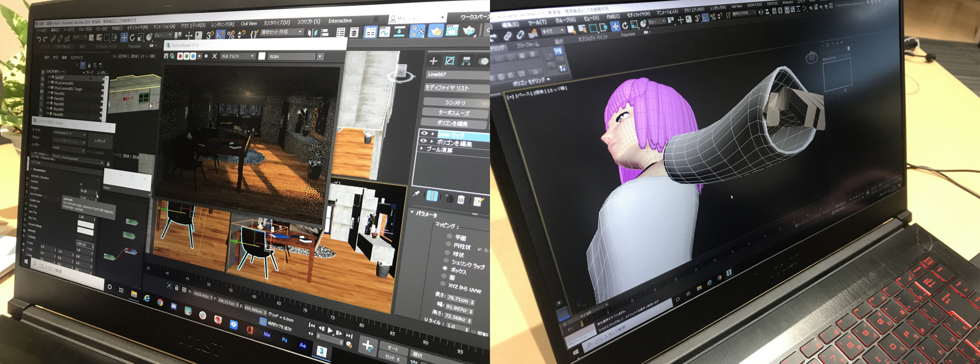Screen dimensions: 980x364
Task: Click Show End Result icon under stack
Action: tap(432, 196)
